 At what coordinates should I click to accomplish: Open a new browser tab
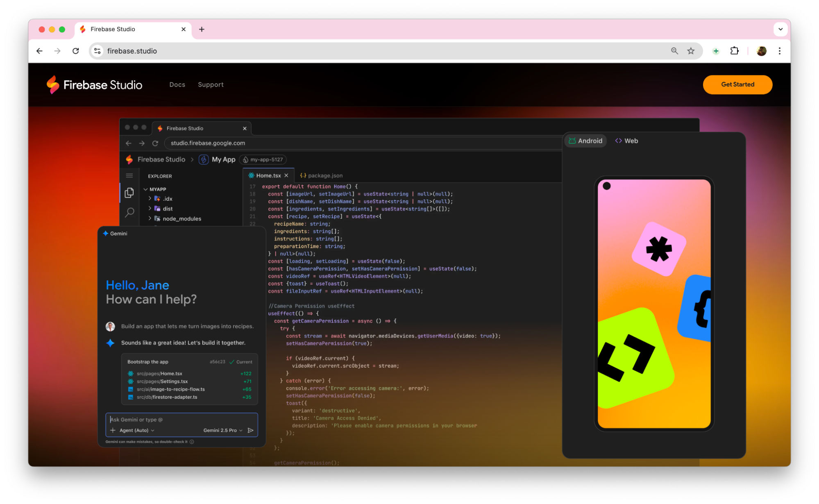pyautogui.click(x=202, y=29)
